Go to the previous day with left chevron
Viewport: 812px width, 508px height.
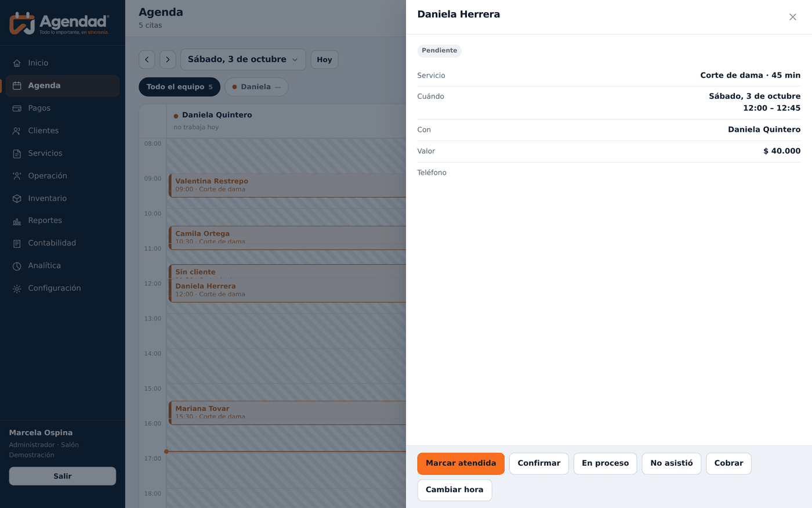click(x=147, y=60)
